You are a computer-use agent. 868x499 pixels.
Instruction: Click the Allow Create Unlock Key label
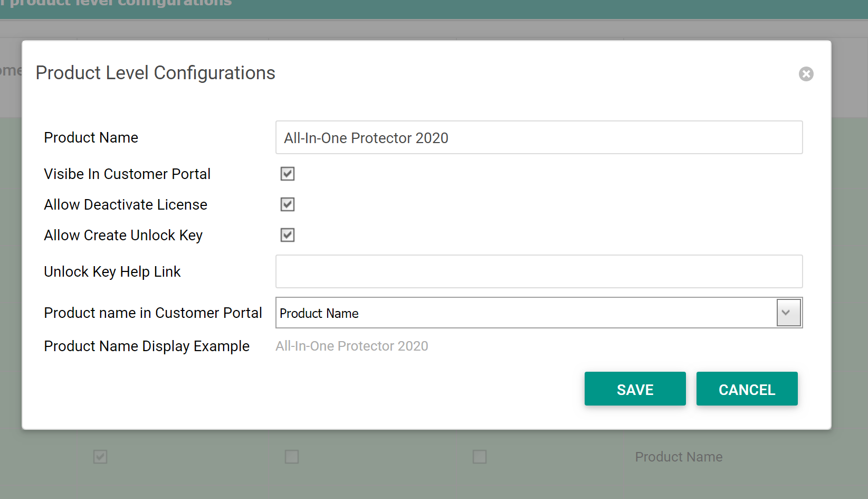(x=123, y=236)
